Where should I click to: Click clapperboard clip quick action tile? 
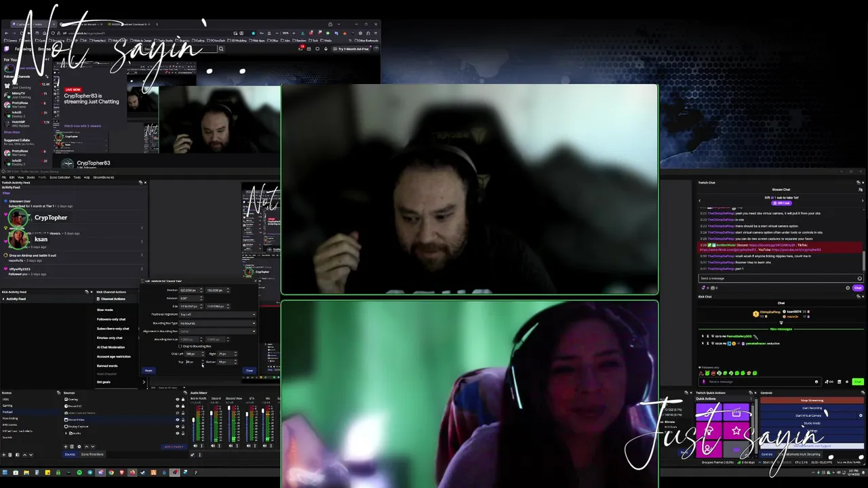point(736,412)
